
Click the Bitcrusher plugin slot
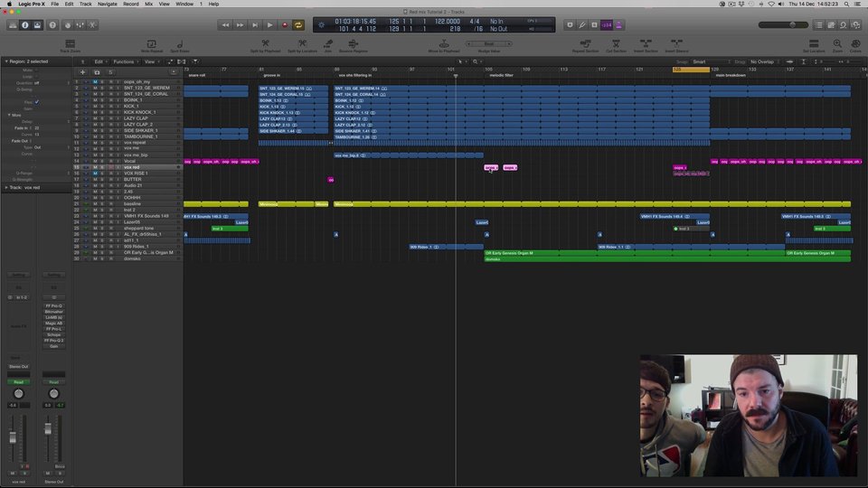tap(53, 312)
